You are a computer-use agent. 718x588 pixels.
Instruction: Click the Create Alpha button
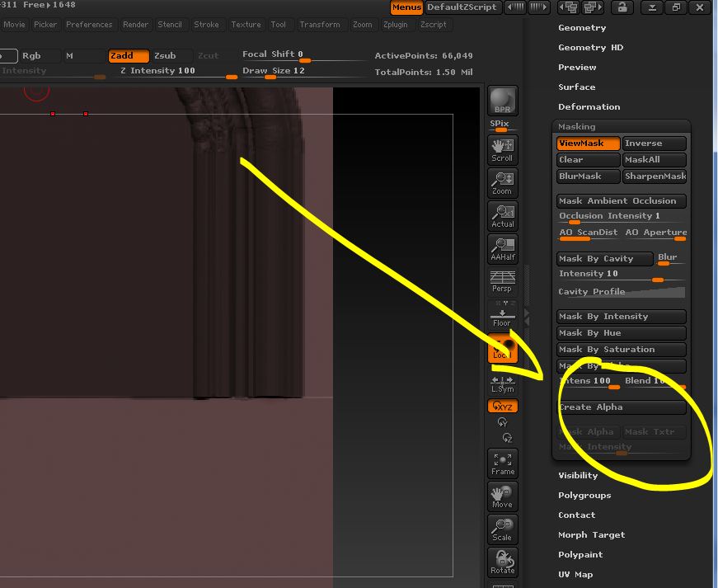[622, 407]
